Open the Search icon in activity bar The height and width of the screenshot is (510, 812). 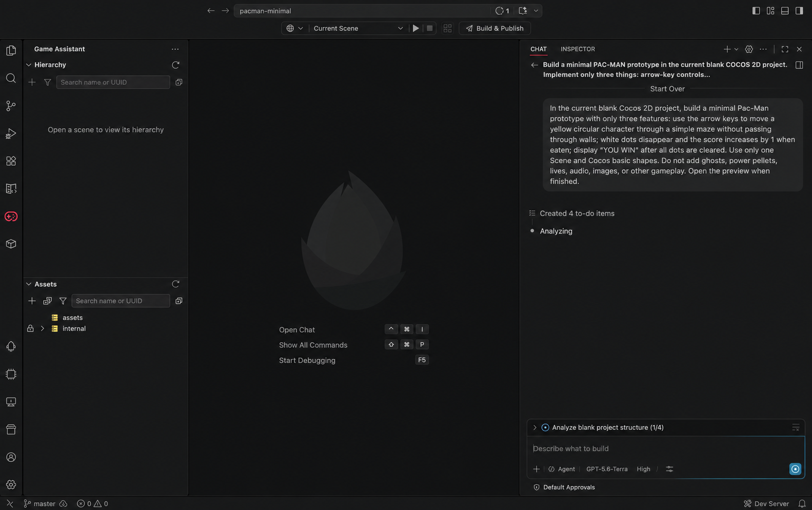[x=11, y=78]
